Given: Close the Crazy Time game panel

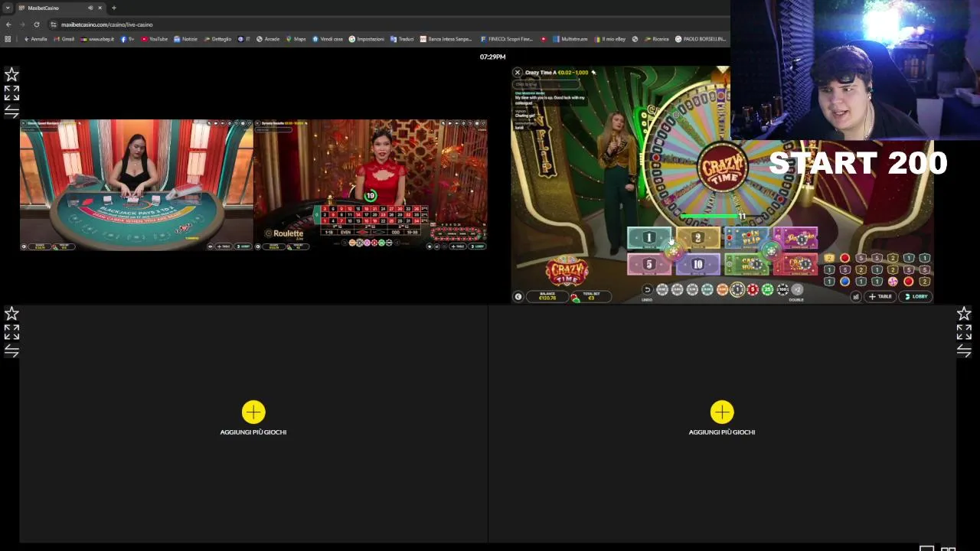Looking at the screenshot, I should point(518,73).
